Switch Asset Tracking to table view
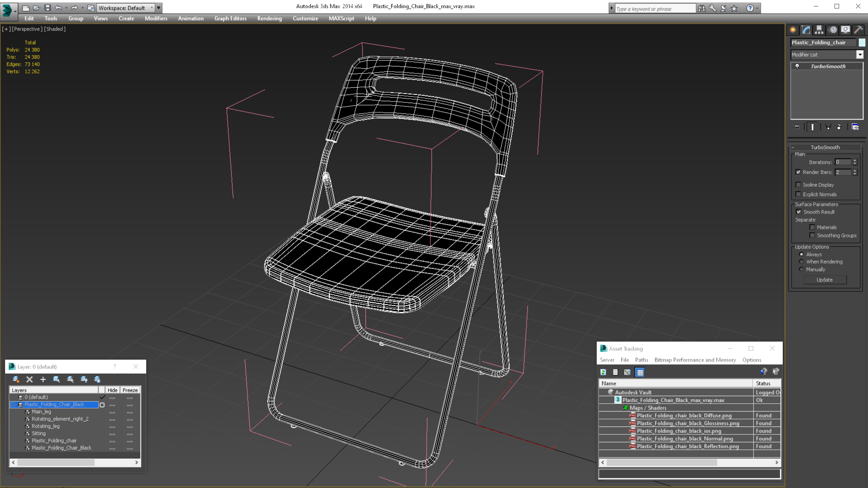Image resolution: width=868 pixels, height=488 pixels. [x=640, y=372]
